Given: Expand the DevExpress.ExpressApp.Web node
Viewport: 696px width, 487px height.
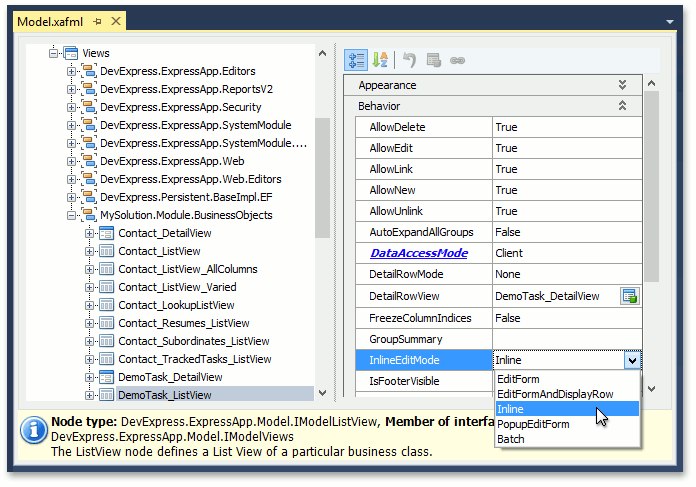Looking at the screenshot, I should [71, 161].
